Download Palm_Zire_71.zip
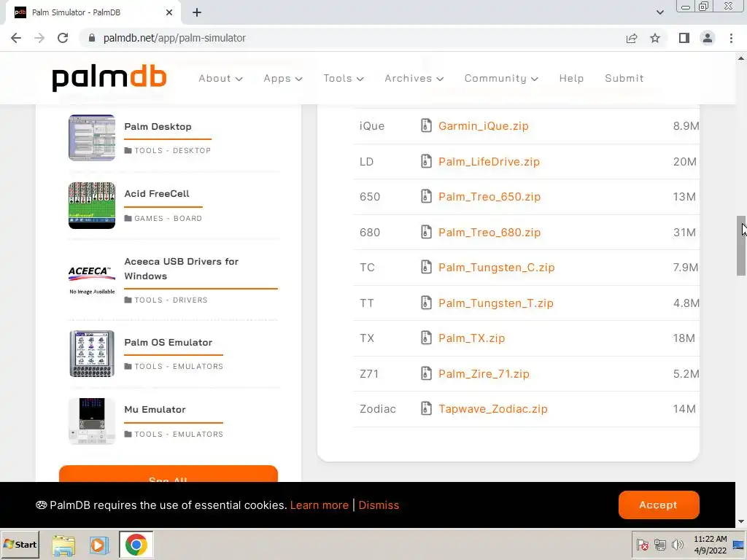Image resolution: width=747 pixels, height=560 pixels. (484, 374)
